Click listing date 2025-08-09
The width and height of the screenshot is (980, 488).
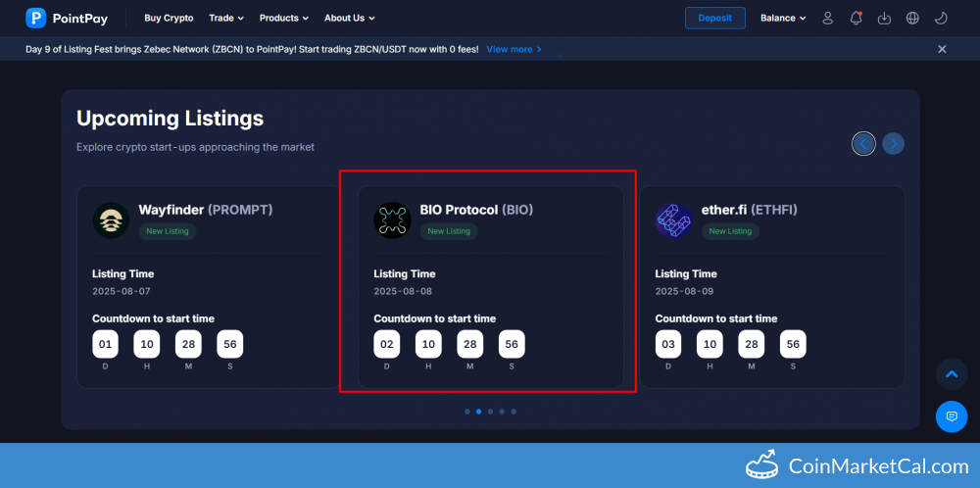coord(684,291)
